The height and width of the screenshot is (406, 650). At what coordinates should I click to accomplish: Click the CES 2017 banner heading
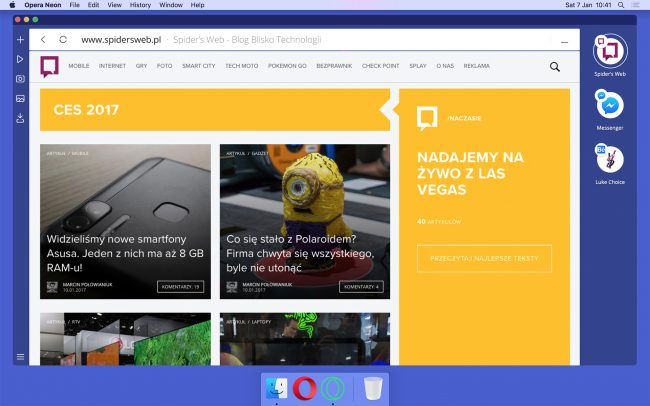click(86, 110)
